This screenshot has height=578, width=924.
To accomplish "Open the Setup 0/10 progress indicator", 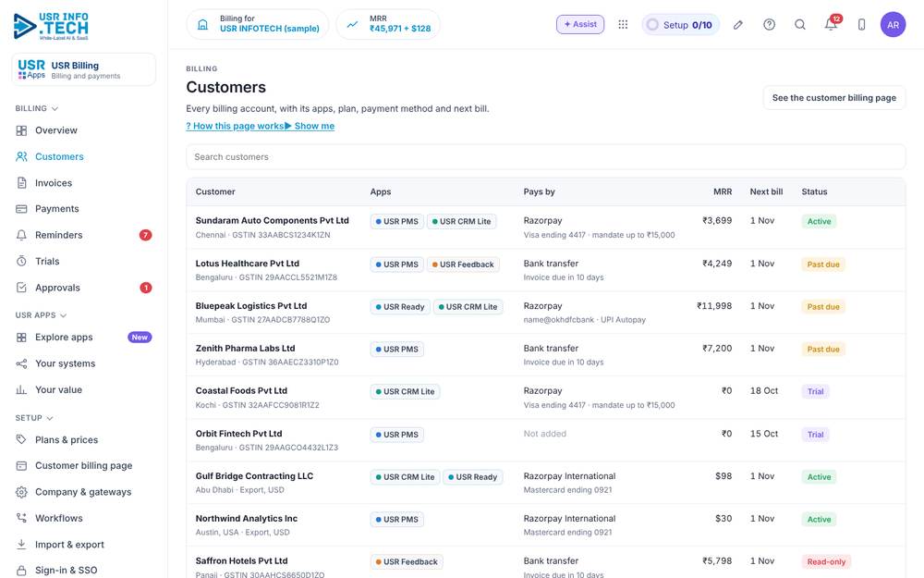I will click(680, 25).
